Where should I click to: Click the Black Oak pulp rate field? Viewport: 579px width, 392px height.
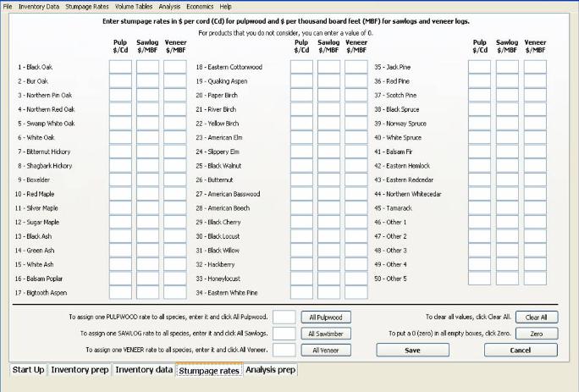pyautogui.click(x=120, y=66)
